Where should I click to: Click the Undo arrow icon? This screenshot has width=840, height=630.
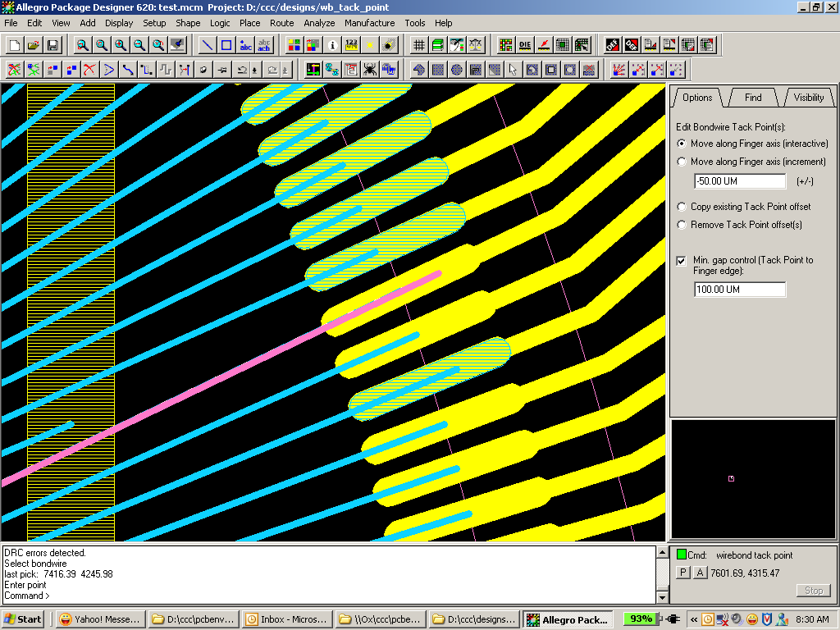click(x=242, y=70)
